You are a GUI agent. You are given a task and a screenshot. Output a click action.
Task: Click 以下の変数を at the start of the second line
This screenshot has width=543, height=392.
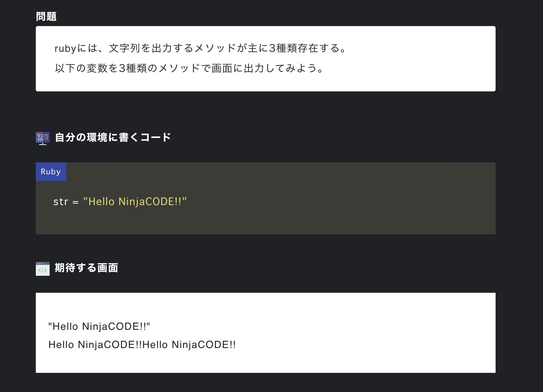pos(86,68)
